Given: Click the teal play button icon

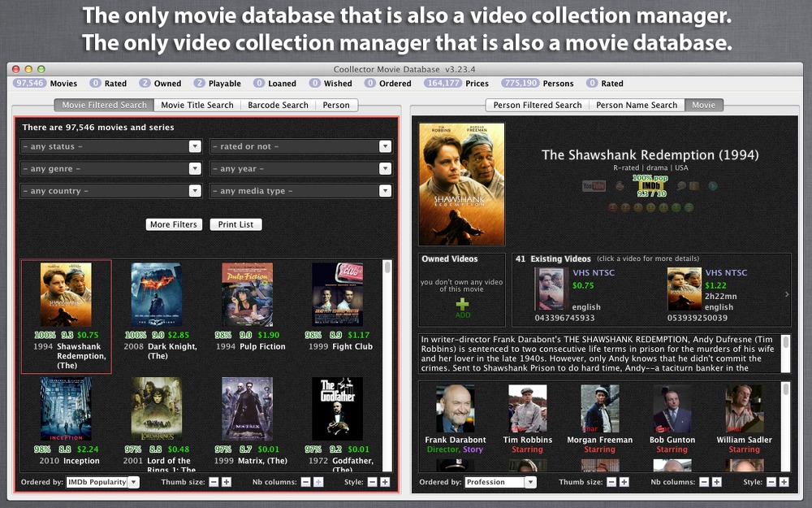Looking at the screenshot, I should click(713, 185).
